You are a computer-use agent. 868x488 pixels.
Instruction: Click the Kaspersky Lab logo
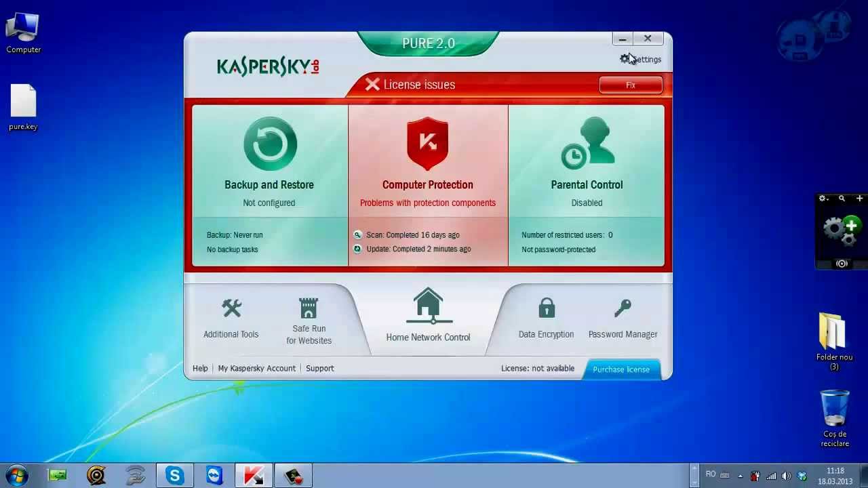click(x=268, y=66)
